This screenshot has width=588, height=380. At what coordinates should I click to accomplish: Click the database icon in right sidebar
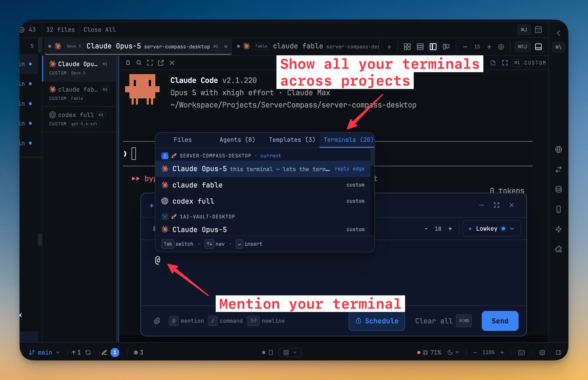(558, 189)
